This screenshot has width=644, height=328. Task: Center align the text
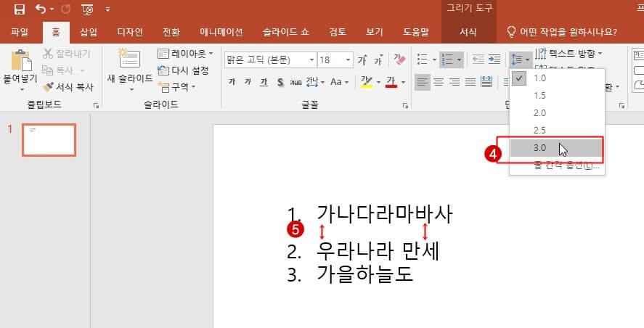tap(439, 82)
